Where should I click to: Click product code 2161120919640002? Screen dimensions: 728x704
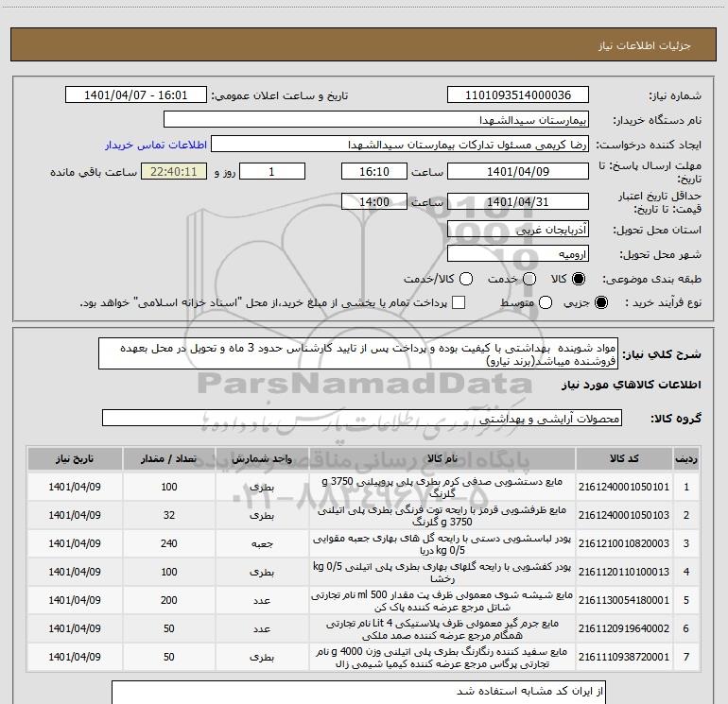tap(624, 628)
